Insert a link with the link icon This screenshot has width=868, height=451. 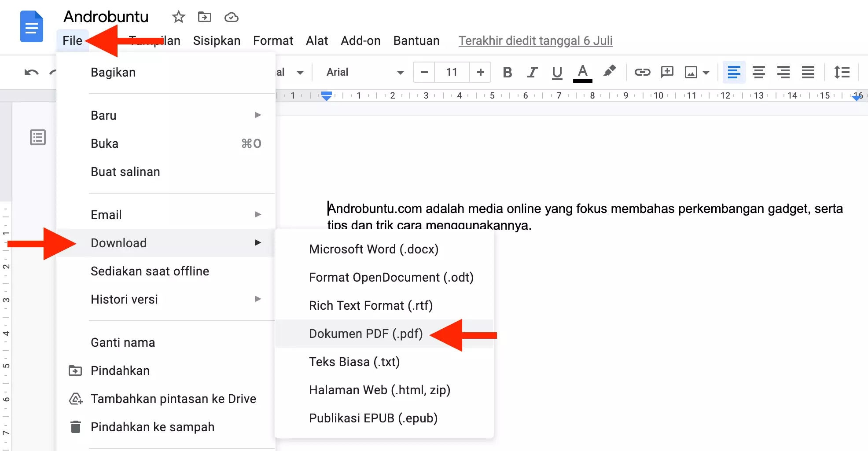click(642, 72)
